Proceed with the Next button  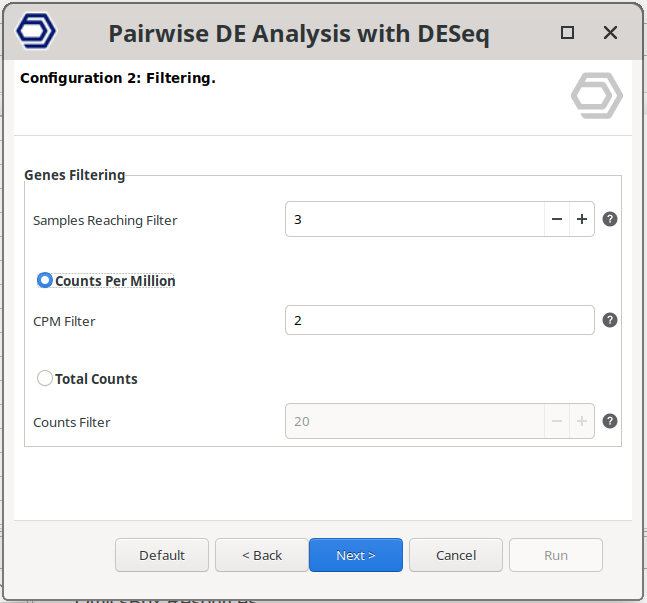[356, 555]
